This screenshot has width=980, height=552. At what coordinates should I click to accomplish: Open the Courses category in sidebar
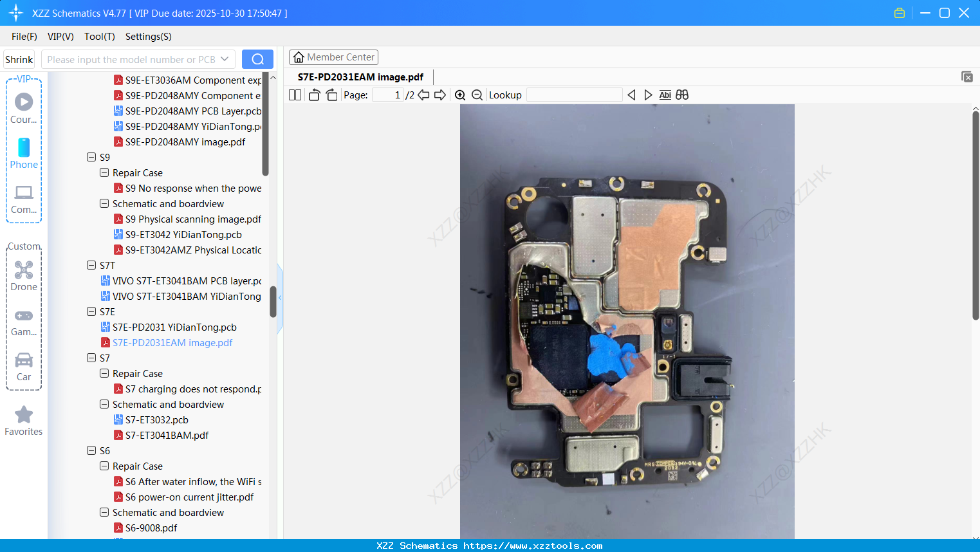tap(24, 108)
